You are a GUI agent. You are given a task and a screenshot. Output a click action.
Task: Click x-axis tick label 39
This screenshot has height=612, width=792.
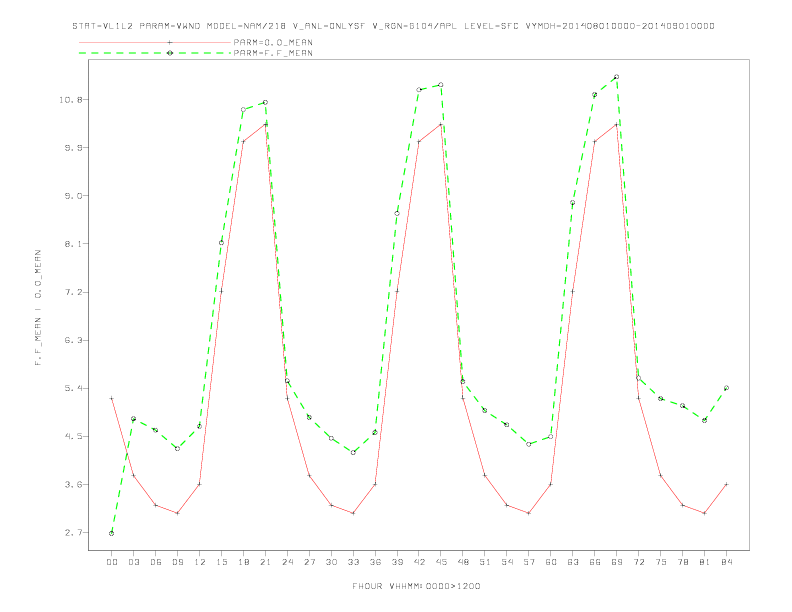point(397,562)
